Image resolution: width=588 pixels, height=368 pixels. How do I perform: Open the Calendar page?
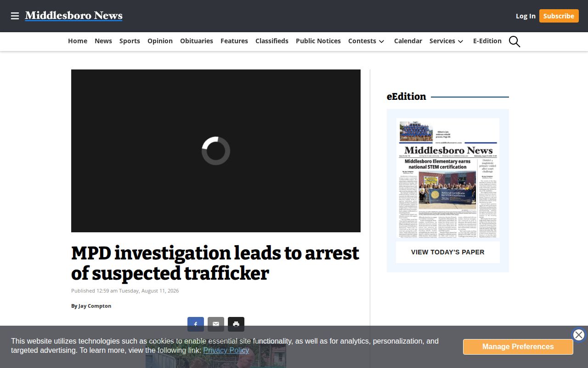pos(408,41)
